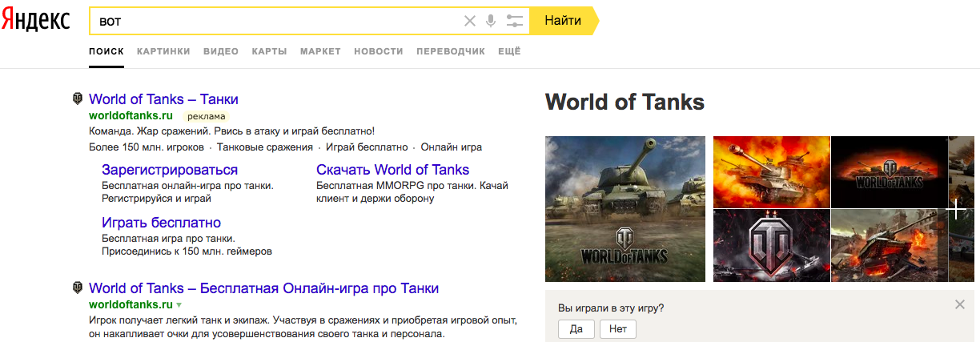Open the advanced search settings sliders
This screenshot has height=342, width=980.
click(x=515, y=21)
